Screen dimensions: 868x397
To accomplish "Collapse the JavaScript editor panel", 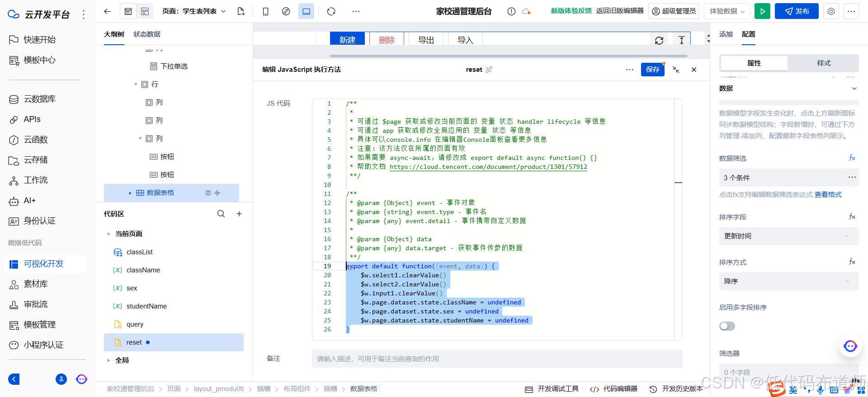I will [x=676, y=70].
